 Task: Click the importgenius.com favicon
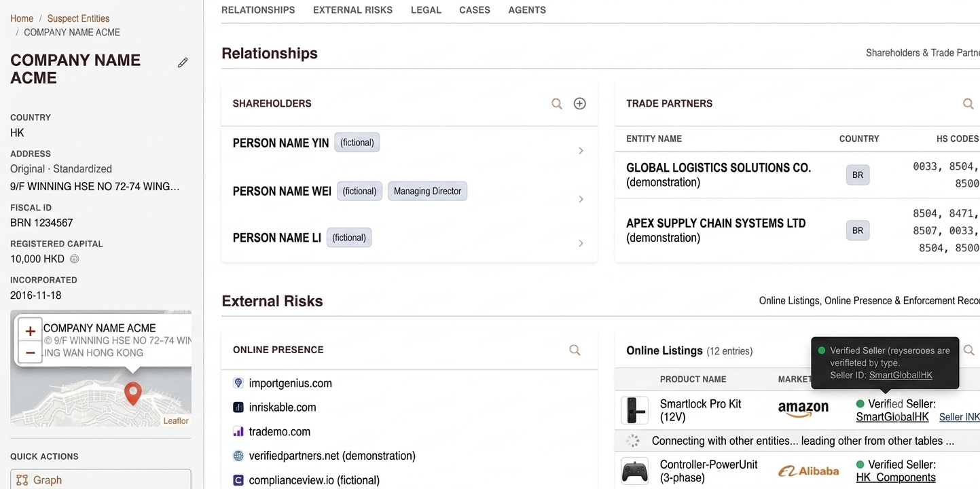click(x=238, y=383)
